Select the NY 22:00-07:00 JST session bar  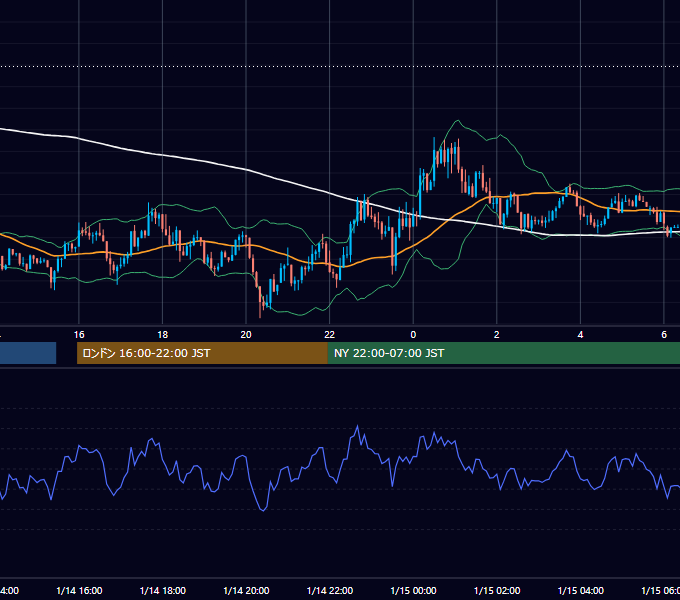(x=503, y=353)
